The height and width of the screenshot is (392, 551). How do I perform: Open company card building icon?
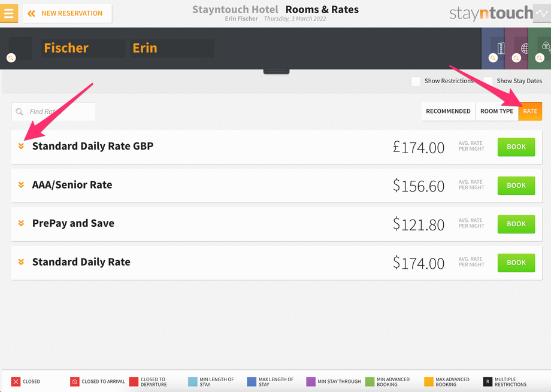(501, 48)
